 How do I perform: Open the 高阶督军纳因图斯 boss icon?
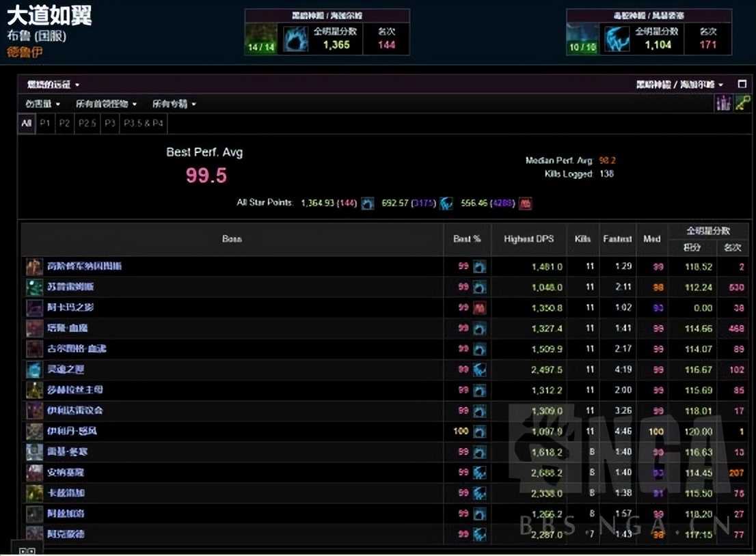point(34,267)
